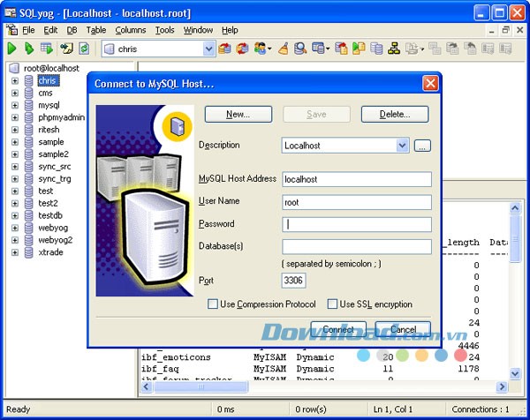Expand the phpmyadmin database tree node
Viewport: 530px width, 420px height.
15,117
